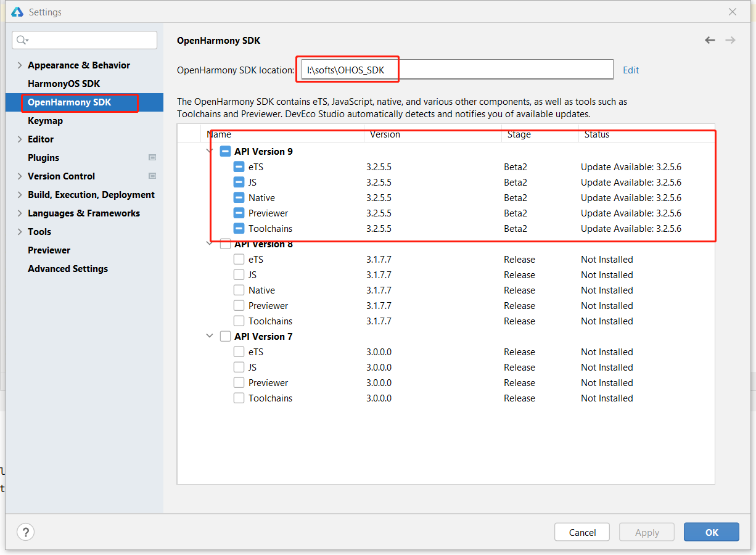This screenshot has width=756, height=555.
Task: Open the HarmonyOS SDK settings page
Action: point(64,83)
